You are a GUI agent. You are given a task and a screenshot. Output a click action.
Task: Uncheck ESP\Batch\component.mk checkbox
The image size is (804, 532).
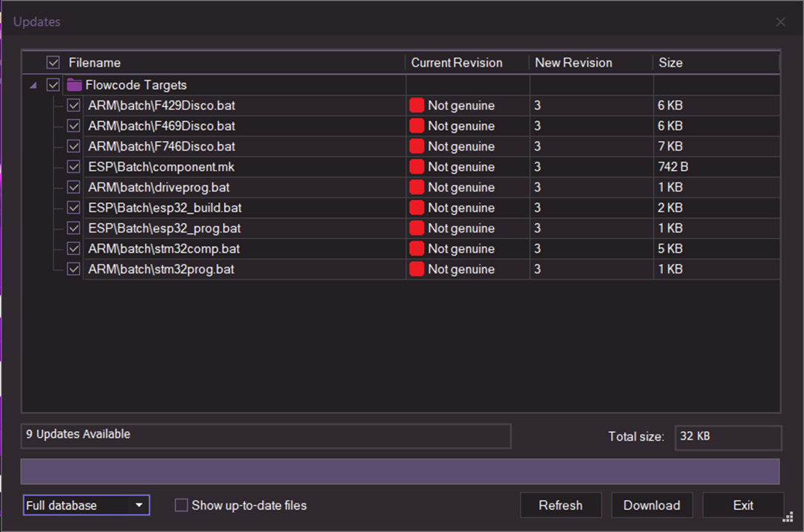(x=74, y=166)
